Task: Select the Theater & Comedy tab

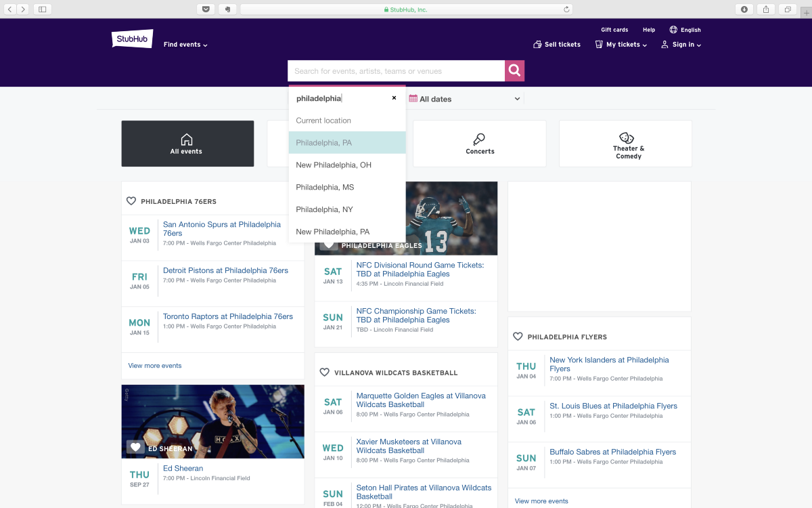Action: click(x=626, y=144)
